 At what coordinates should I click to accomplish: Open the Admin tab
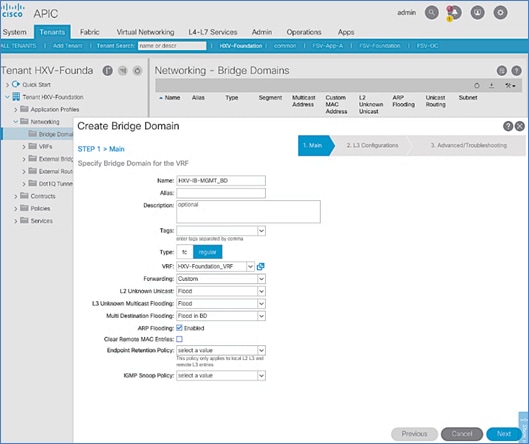[262, 32]
